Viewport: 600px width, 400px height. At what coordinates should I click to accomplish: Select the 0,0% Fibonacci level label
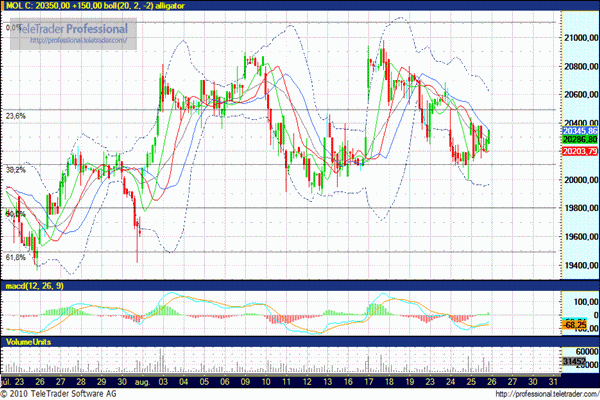click(x=14, y=27)
